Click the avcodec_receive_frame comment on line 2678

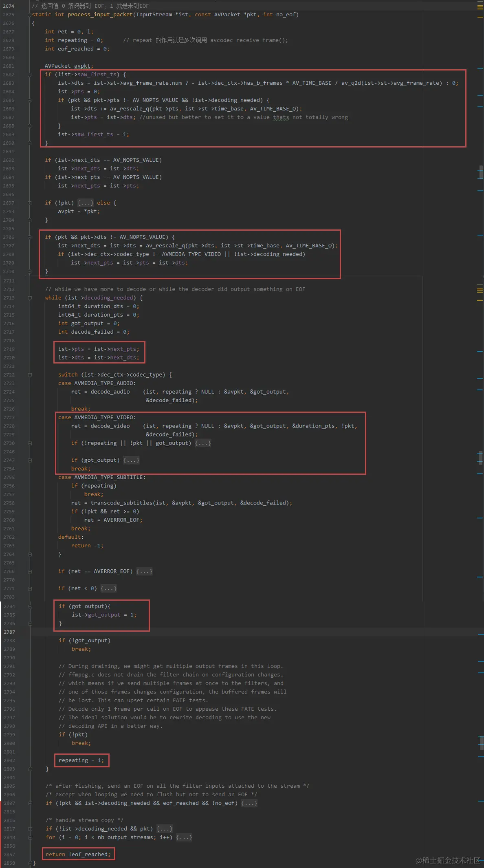coord(205,40)
